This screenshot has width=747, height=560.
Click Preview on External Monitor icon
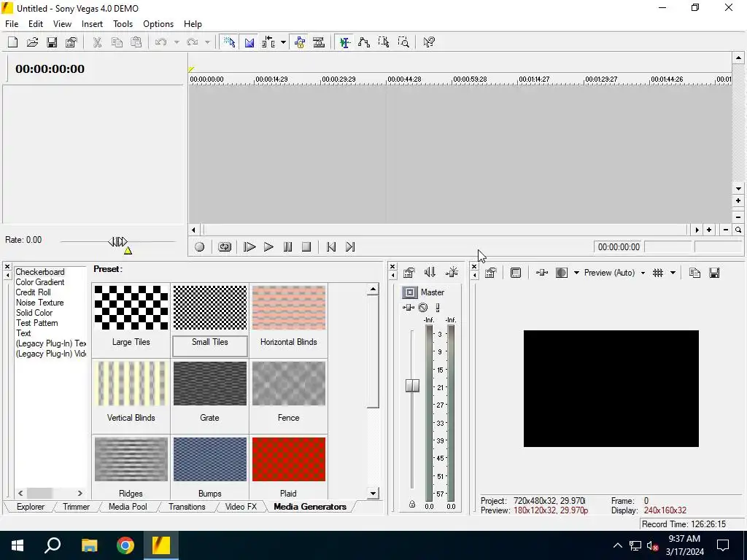(x=516, y=273)
